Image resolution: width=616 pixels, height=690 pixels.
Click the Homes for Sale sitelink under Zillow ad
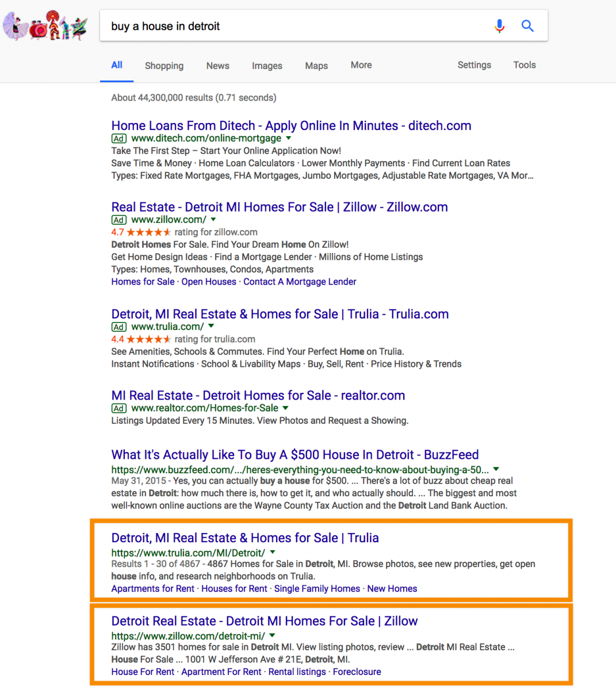tap(143, 282)
